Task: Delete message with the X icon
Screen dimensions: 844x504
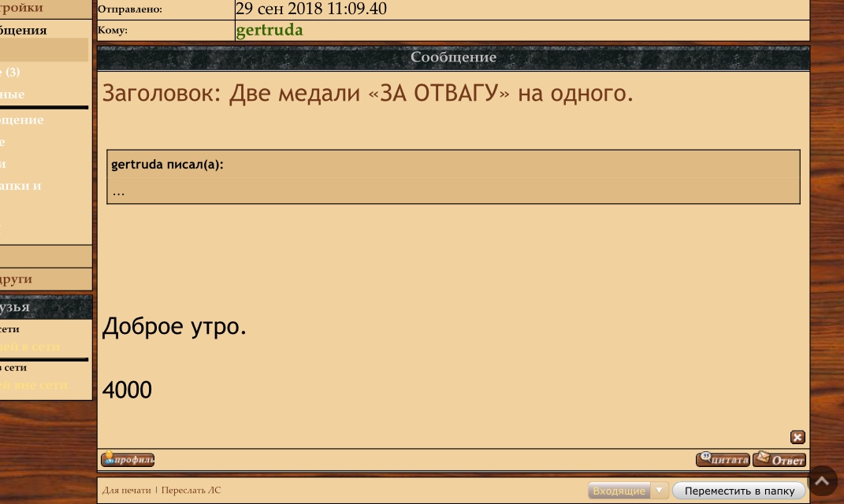Action: pos(798,437)
